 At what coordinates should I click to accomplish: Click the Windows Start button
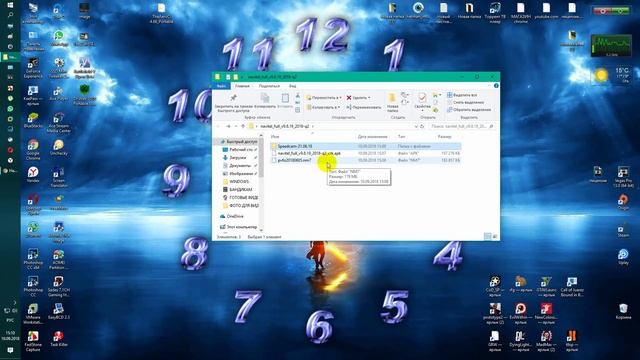pyautogui.click(x=10, y=5)
